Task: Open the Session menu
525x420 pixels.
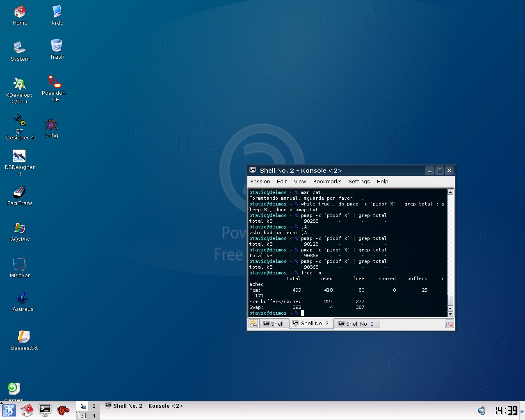Action: point(260,181)
